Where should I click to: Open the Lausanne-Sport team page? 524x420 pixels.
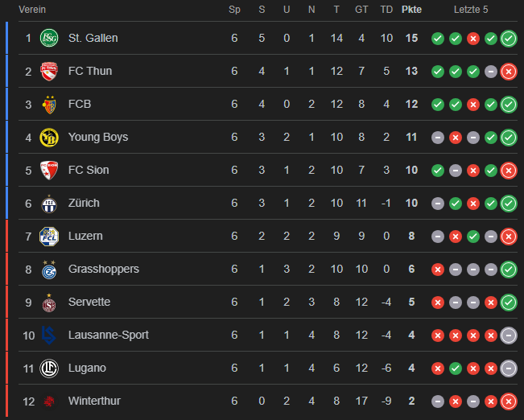[x=108, y=335]
